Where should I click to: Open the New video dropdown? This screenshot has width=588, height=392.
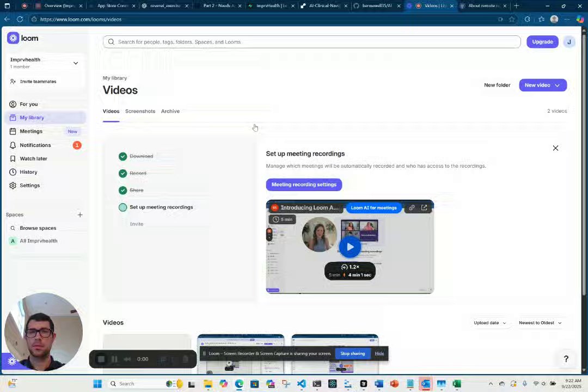(x=543, y=85)
